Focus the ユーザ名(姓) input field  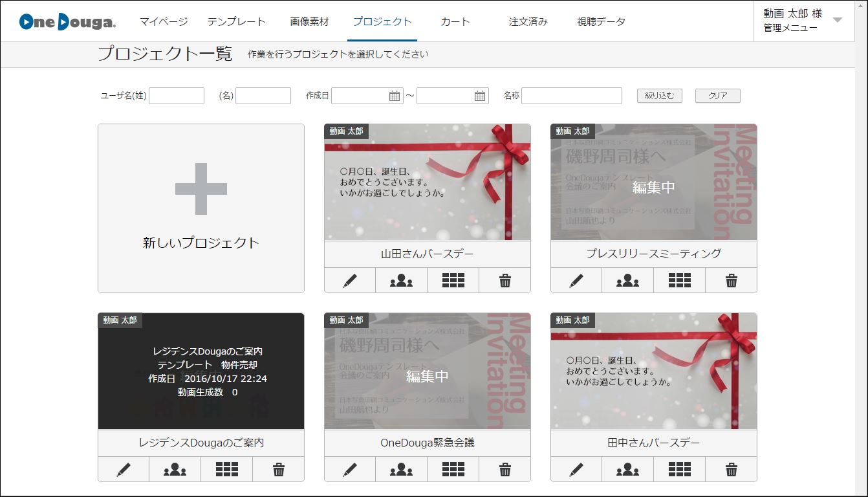(x=177, y=96)
